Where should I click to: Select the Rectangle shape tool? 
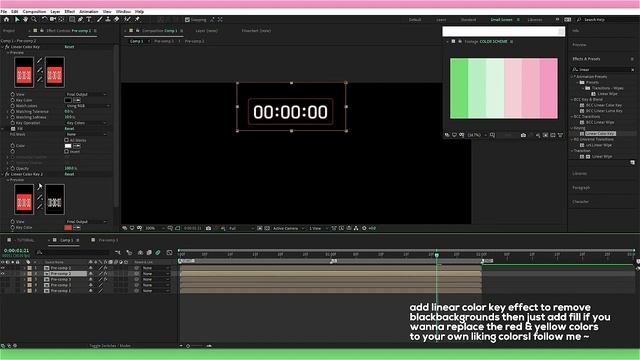(x=72, y=19)
